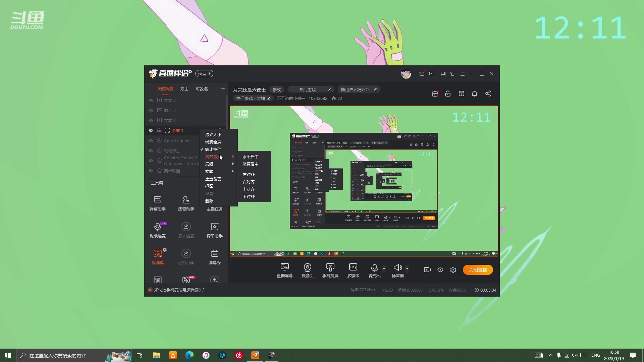Open 读弹幕 small settings gear
Image resolution: width=644 pixels, height=362 pixels.
click(165, 250)
